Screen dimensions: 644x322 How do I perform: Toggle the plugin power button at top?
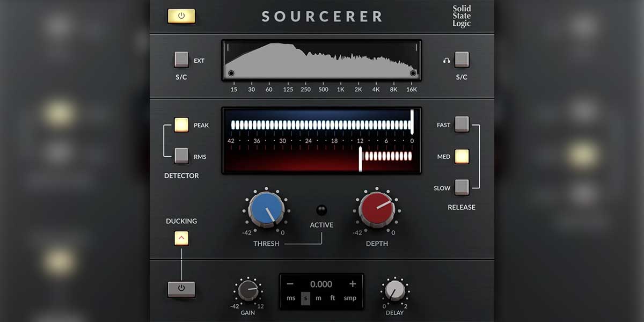[x=181, y=16]
